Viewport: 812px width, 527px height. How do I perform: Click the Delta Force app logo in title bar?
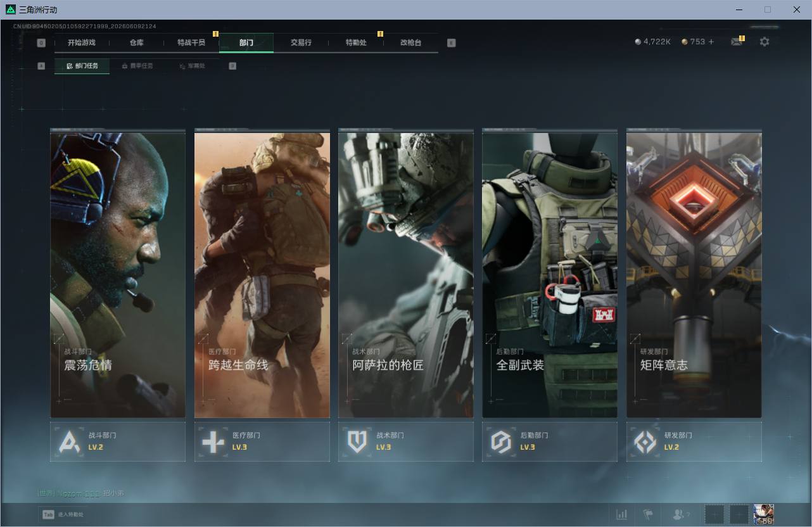pos(10,10)
